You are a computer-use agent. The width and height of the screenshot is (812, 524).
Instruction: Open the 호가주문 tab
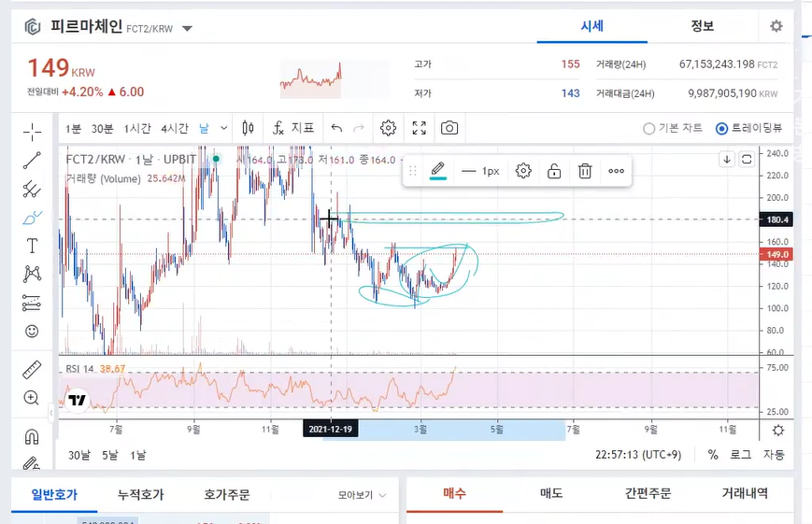coord(227,494)
